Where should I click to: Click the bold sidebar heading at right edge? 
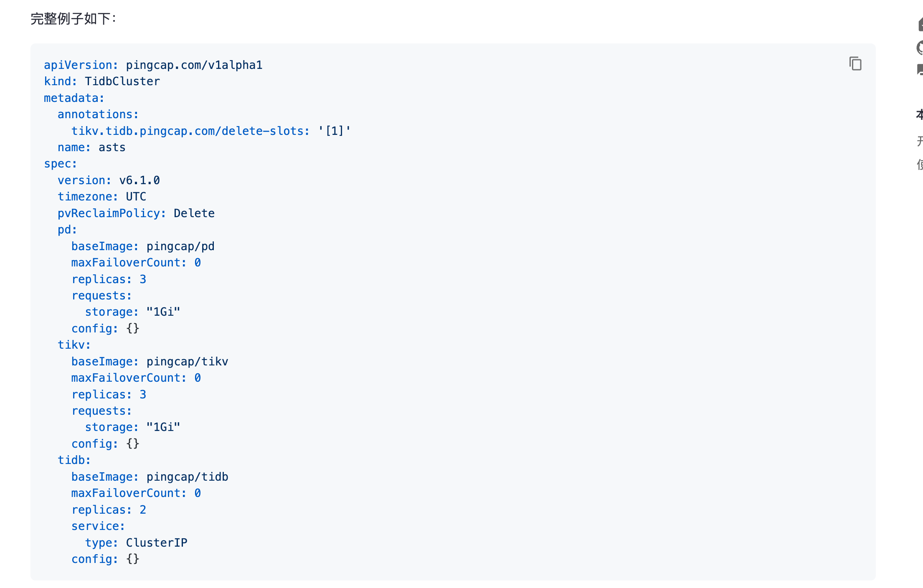click(920, 114)
